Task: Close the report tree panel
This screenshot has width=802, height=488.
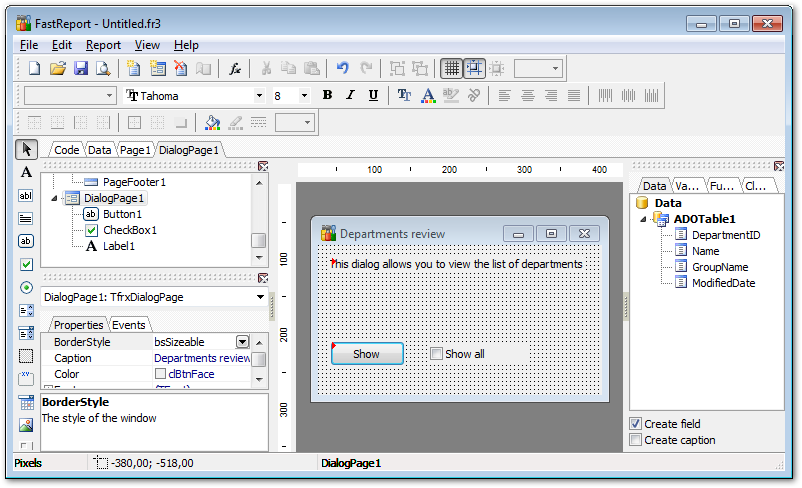Action: click(263, 166)
